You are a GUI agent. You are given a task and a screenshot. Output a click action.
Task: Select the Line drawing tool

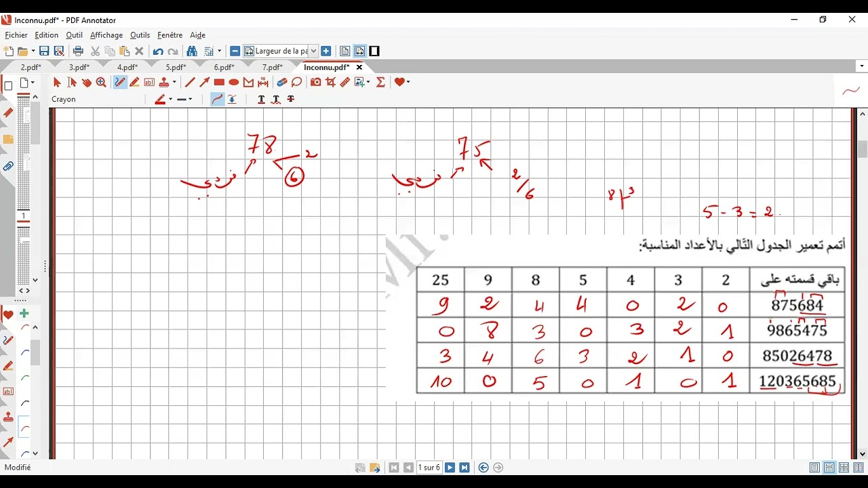[190, 82]
